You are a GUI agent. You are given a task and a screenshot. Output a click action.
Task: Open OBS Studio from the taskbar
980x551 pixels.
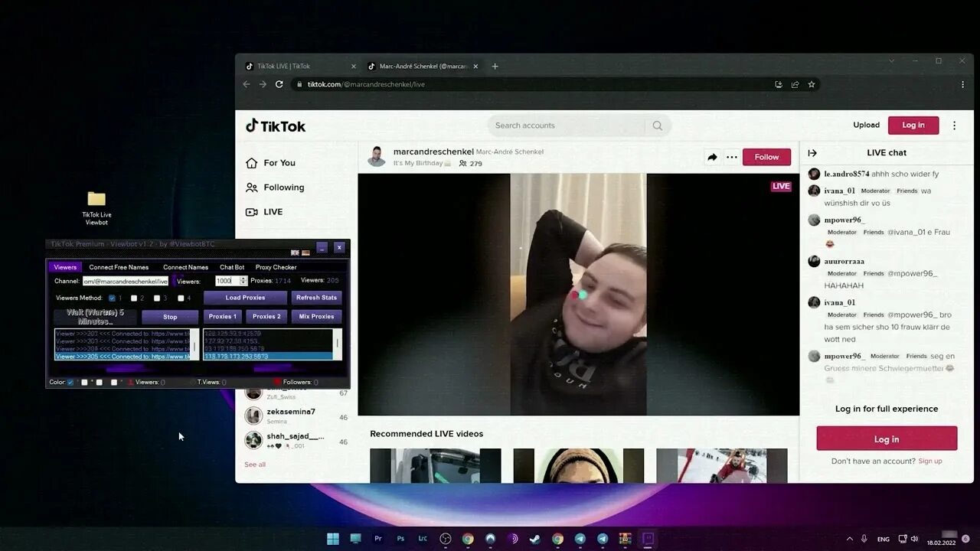446,539
